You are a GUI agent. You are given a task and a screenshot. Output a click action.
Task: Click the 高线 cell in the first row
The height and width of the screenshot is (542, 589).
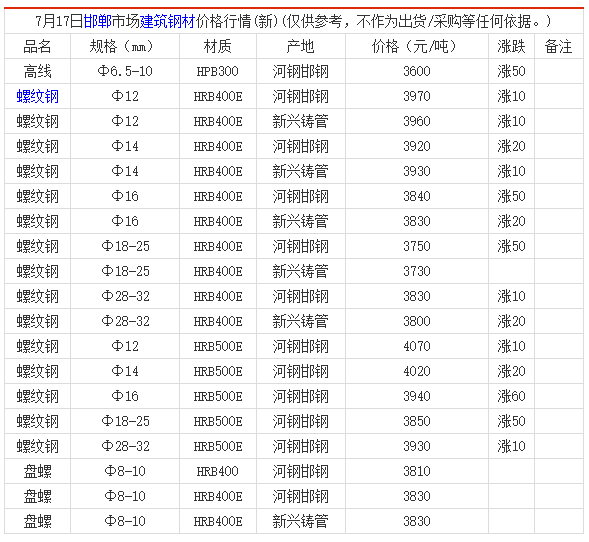[37, 71]
